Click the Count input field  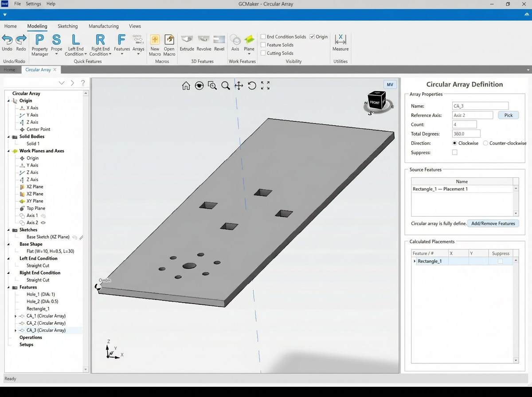click(x=465, y=125)
